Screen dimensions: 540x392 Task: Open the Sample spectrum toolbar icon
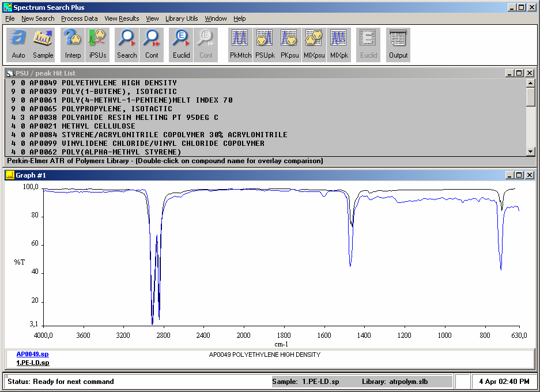click(x=43, y=45)
